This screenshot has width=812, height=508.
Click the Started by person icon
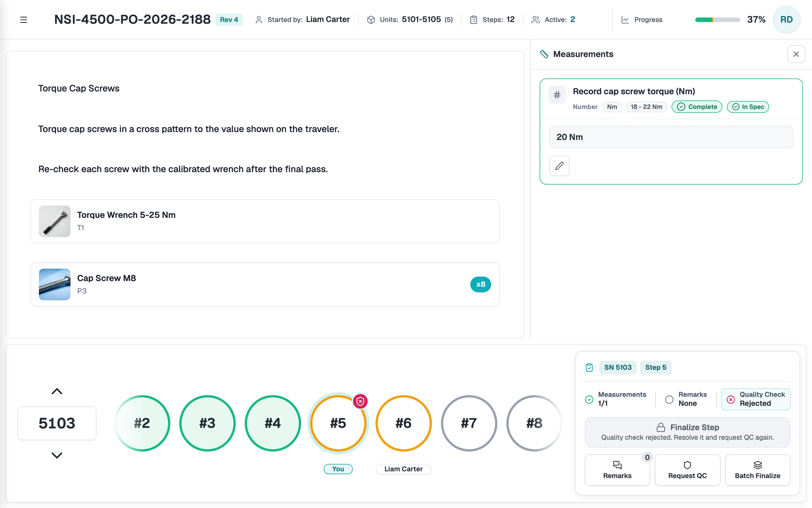point(258,20)
